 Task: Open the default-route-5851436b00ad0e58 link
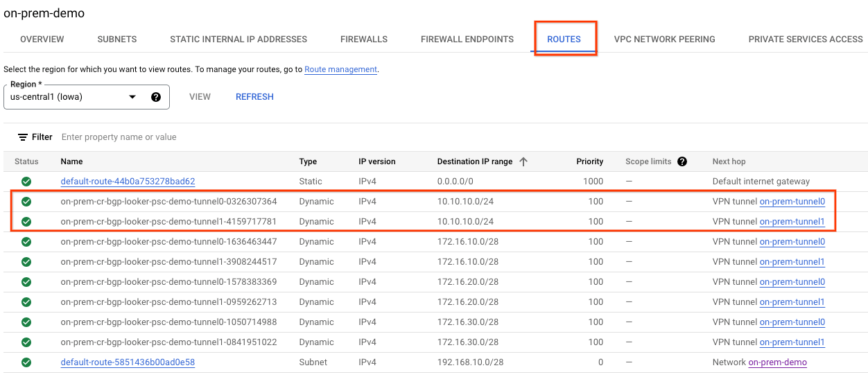click(x=128, y=362)
